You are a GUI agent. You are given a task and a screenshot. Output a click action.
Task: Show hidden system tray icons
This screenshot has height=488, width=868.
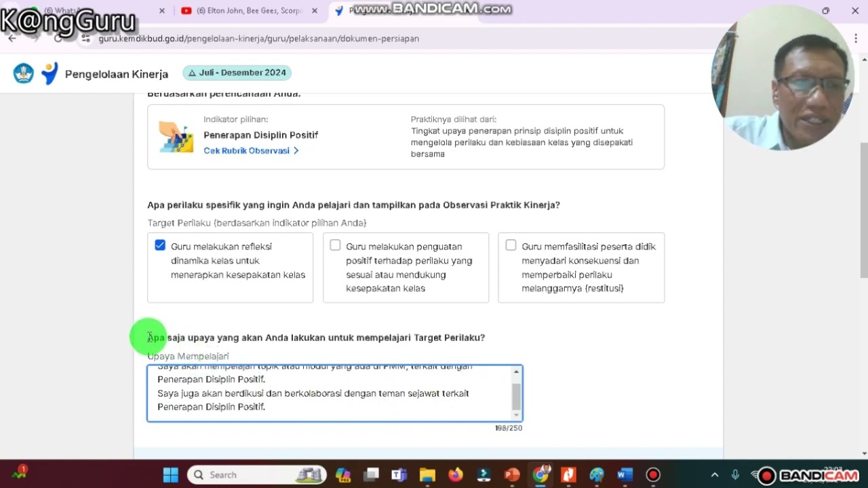click(x=715, y=475)
